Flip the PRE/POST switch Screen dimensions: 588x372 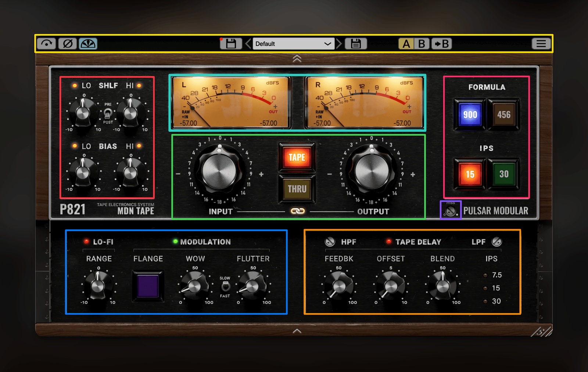click(108, 113)
